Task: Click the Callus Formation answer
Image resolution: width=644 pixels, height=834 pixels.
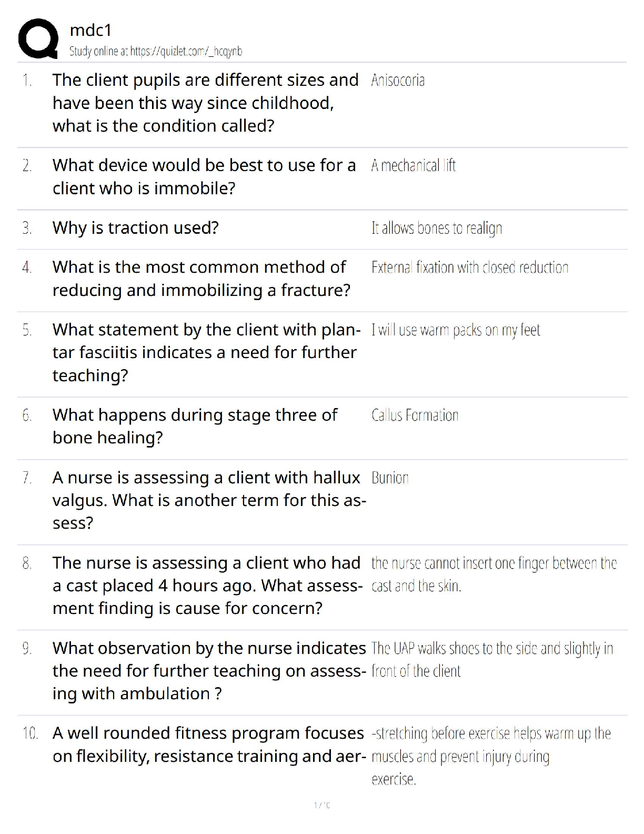Action: pos(415,415)
